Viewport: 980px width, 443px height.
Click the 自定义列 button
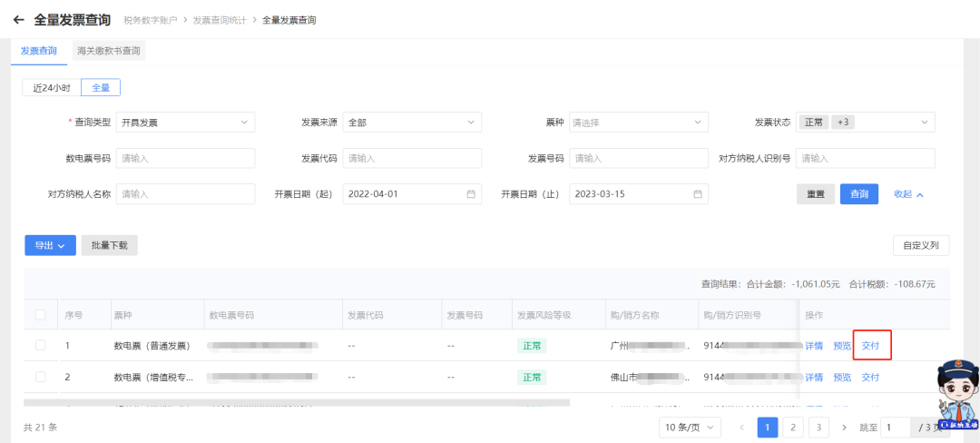pos(921,245)
